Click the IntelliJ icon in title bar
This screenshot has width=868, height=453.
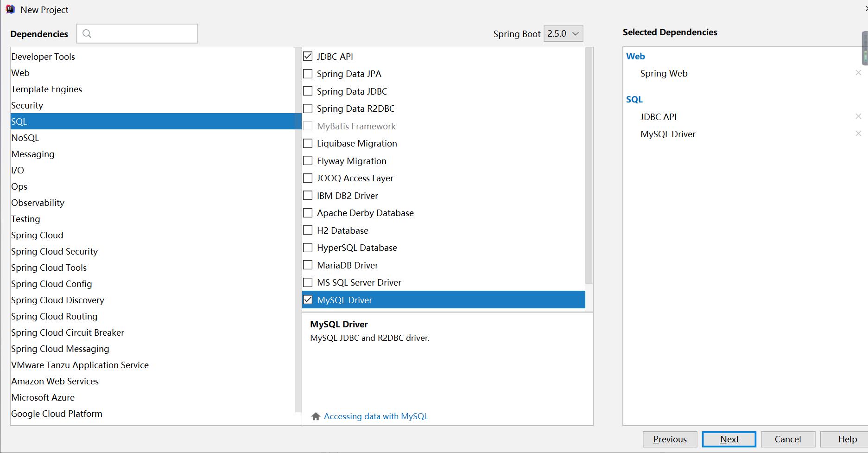pos(10,9)
